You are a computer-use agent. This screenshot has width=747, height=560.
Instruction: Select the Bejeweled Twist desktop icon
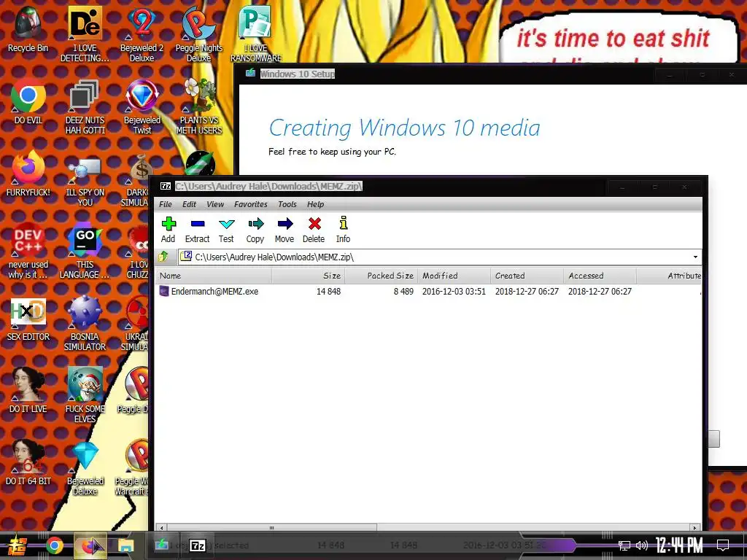[x=142, y=107]
